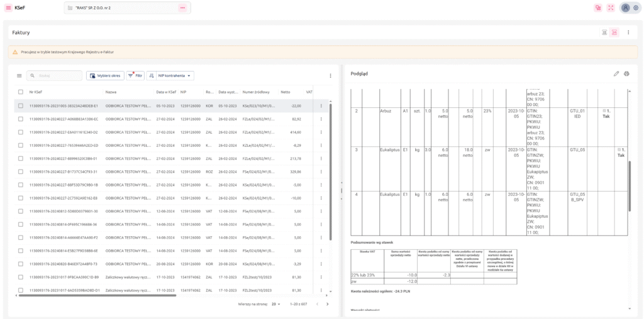Open the invoice list column menu icon
644x319 pixels.
tap(19, 75)
